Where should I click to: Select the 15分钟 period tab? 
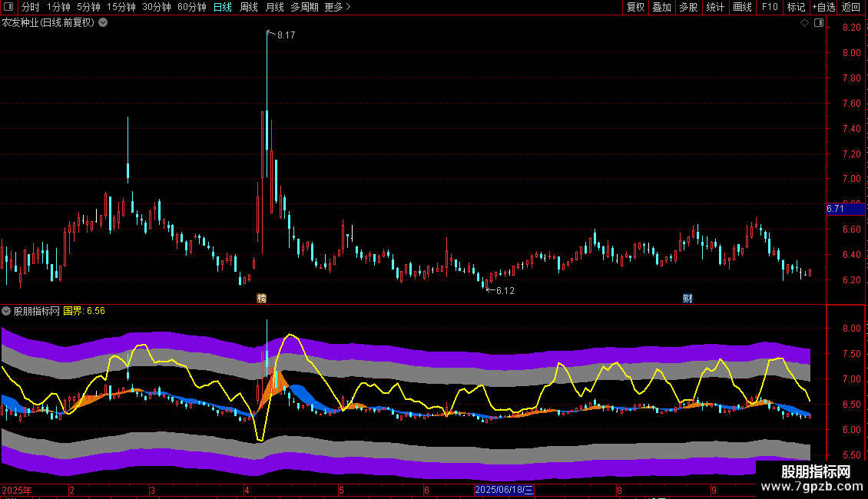click(x=121, y=7)
